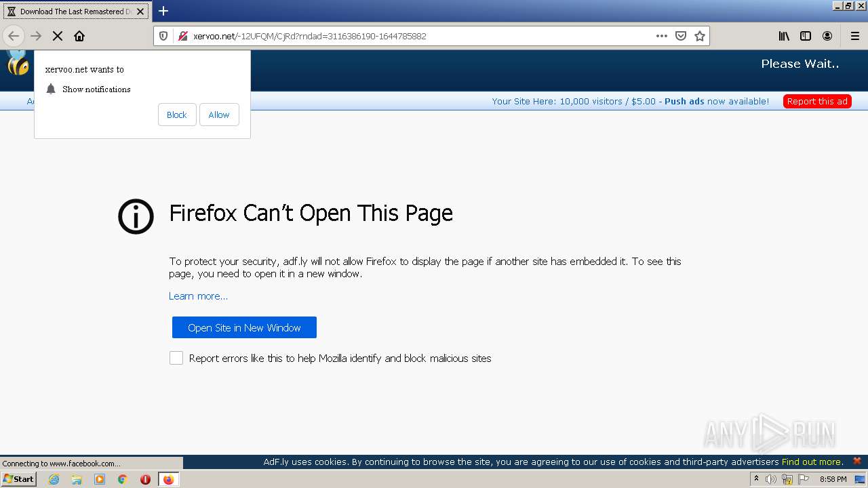Open tracking protection shield info
Image resolution: width=868 pixels, height=488 pixels.
click(163, 36)
